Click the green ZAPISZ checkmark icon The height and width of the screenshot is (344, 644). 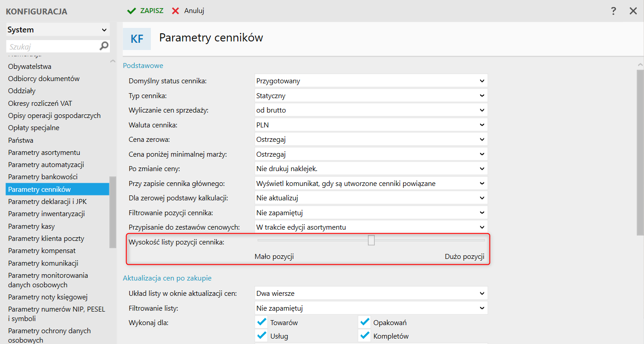click(132, 11)
